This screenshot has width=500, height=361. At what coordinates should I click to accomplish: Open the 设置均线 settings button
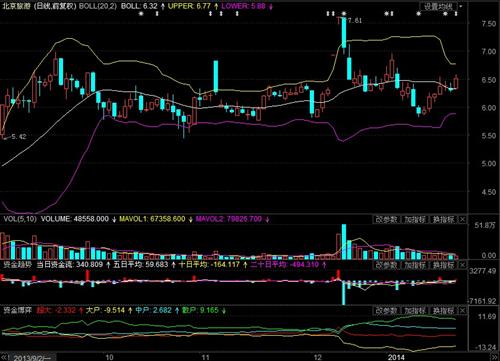click(x=438, y=6)
